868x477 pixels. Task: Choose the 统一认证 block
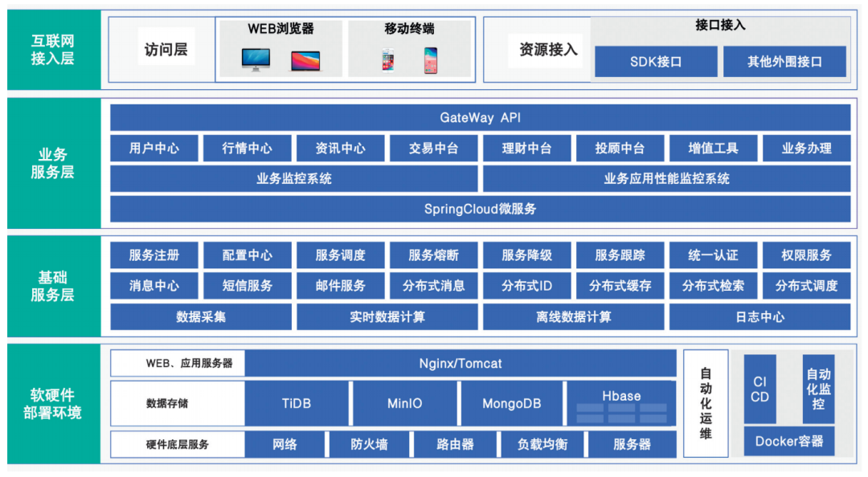coord(713,255)
